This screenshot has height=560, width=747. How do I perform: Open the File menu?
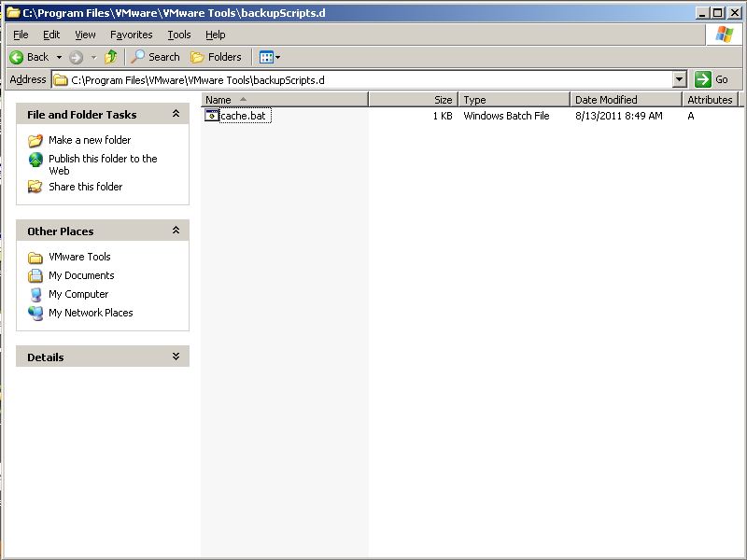(x=21, y=35)
